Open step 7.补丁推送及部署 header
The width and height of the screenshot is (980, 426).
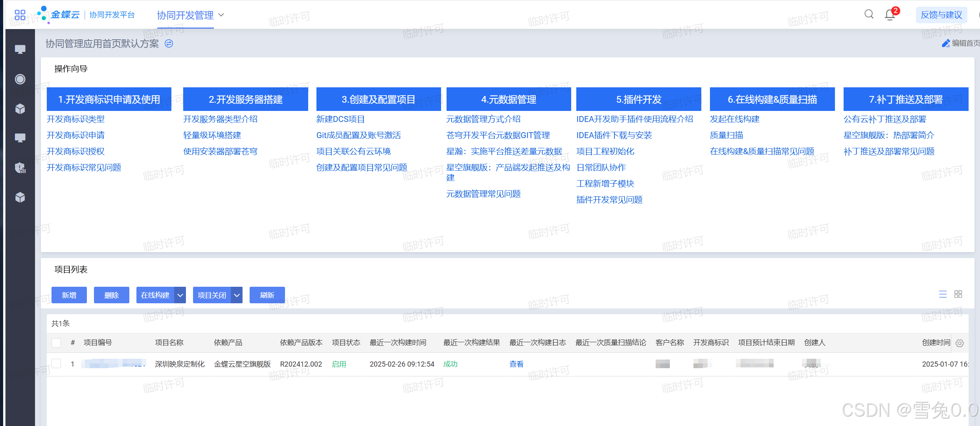[x=906, y=99]
